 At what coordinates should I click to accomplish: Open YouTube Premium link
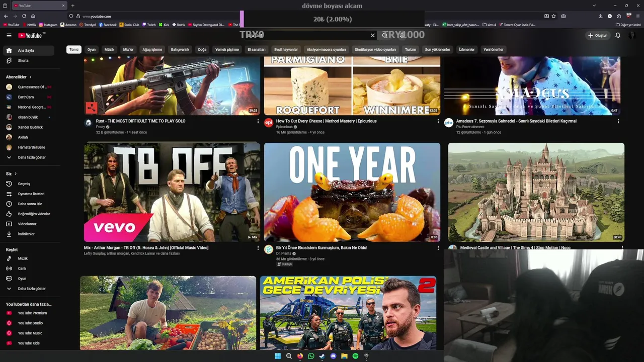click(28, 313)
